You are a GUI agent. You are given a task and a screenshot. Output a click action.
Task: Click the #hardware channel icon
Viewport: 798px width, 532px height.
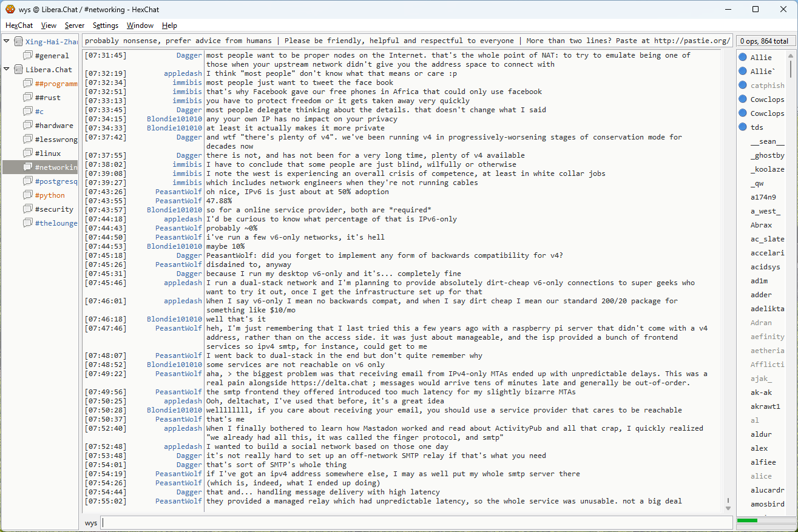[28, 125]
